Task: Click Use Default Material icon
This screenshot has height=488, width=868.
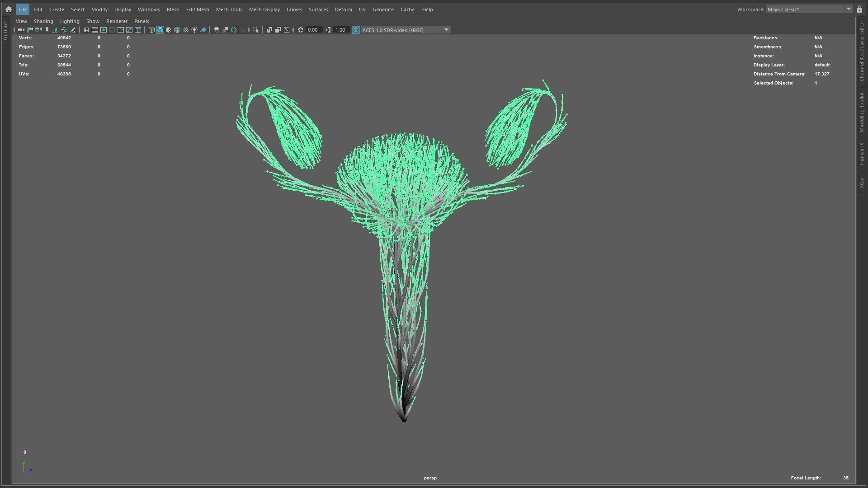Action: [169, 30]
